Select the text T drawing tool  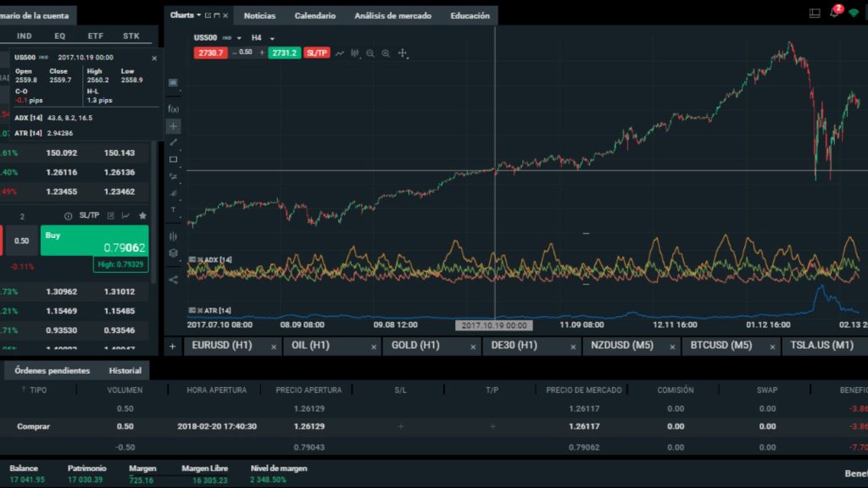coord(173,210)
